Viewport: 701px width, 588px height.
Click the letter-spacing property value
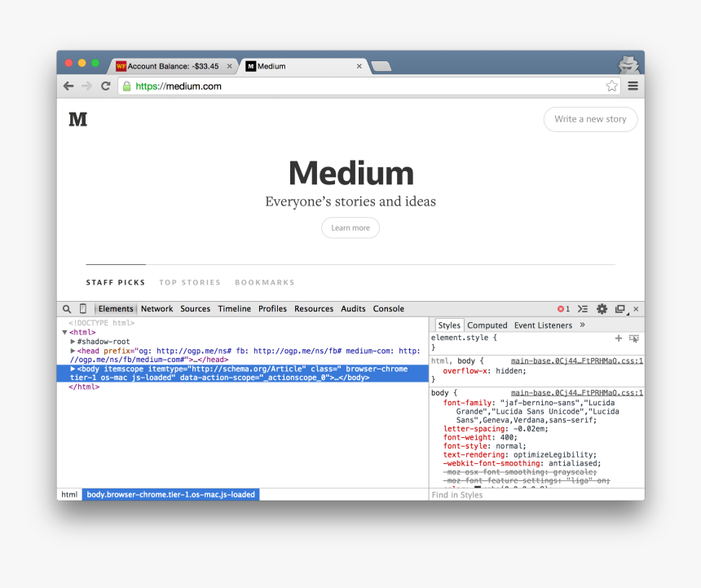pos(530,429)
